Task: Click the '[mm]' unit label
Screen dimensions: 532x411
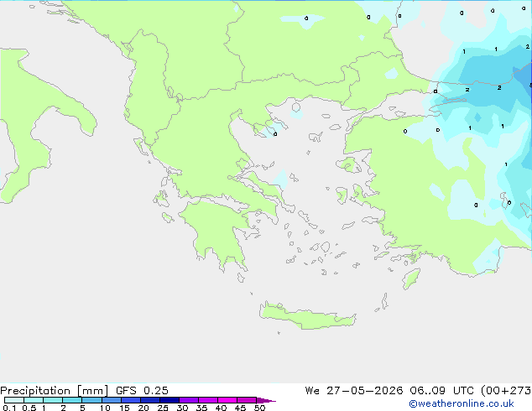Action: click(x=93, y=391)
